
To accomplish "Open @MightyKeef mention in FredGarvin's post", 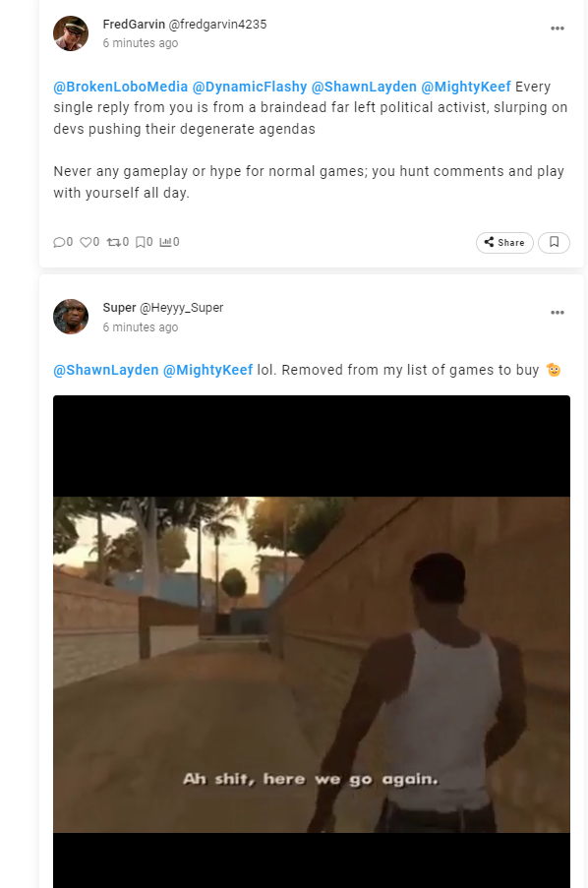I will point(466,87).
